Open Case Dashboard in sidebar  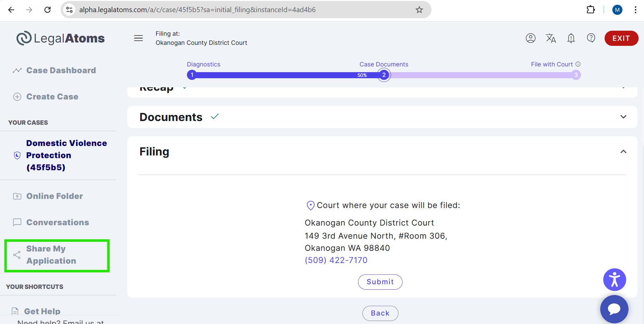point(61,70)
